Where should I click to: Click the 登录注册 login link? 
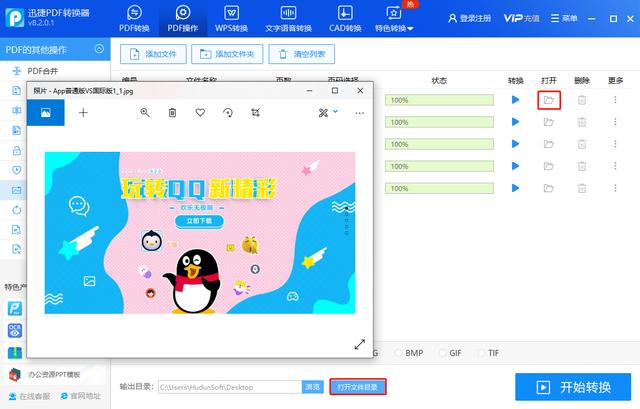tap(469, 18)
